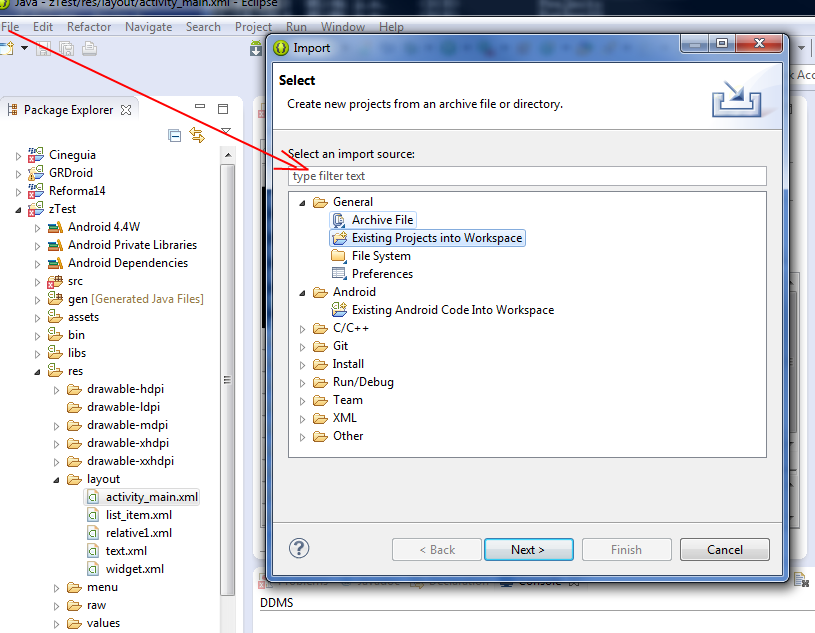This screenshot has width=815, height=633.
Task: Collapse the General import category
Action: tap(303, 202)
